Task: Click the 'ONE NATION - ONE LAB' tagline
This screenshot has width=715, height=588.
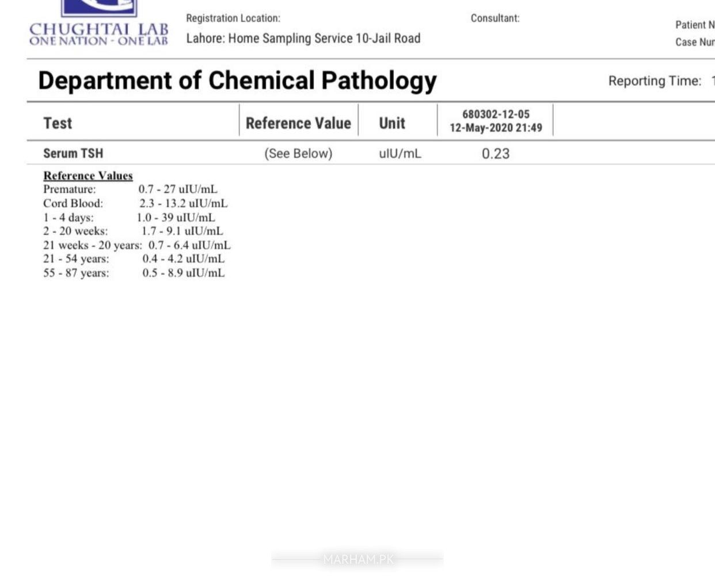Action: (98, 41)
